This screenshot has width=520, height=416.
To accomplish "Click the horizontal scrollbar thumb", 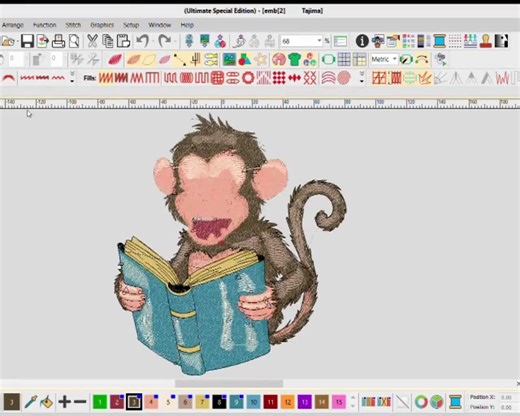I will tap(229, 383).
